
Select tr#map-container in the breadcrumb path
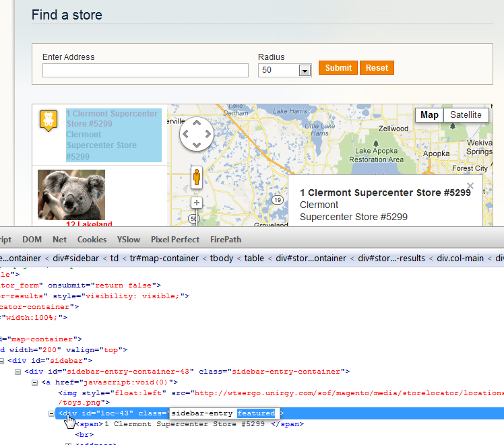pos(164,258)
